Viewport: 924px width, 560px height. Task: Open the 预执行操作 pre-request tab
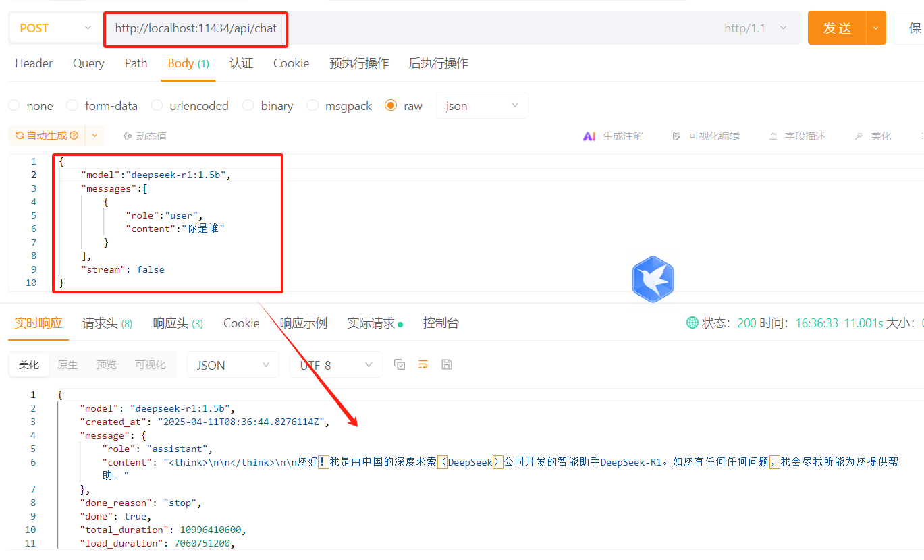[x=359, y=63]
